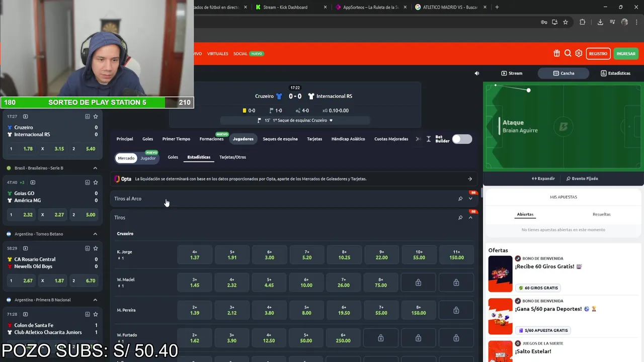
Task: Open browser extensions puzzle icon
Action: pos(583,22)
